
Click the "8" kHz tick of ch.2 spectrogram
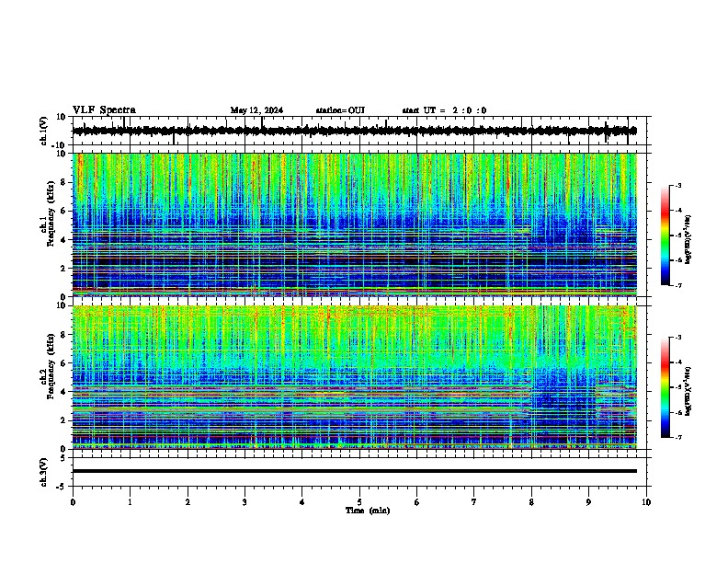63,335
